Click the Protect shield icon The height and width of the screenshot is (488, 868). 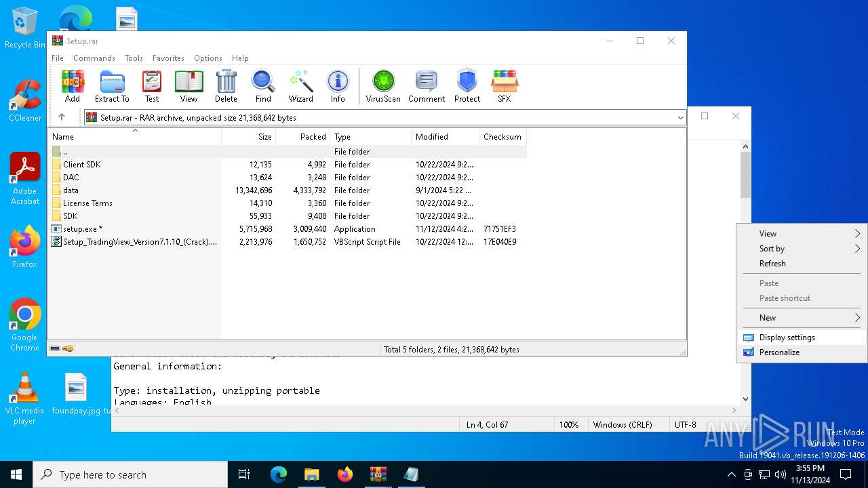[467, 86]
